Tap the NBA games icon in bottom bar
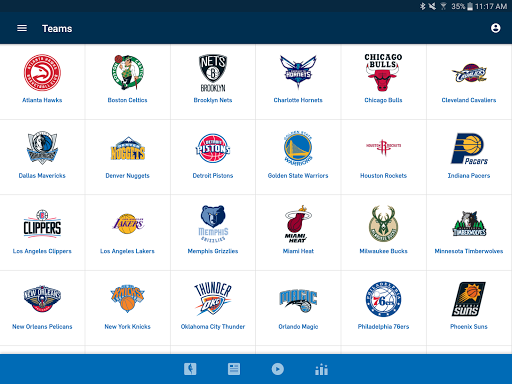This screenshot has height=384, width=512. pyautogui.click(x=190, y=369)
